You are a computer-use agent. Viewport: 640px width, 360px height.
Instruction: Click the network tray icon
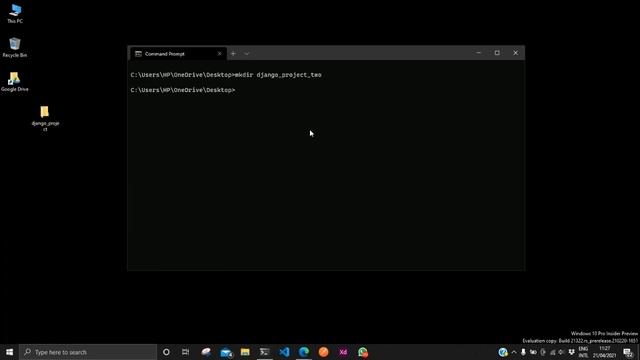pos(552,352)
